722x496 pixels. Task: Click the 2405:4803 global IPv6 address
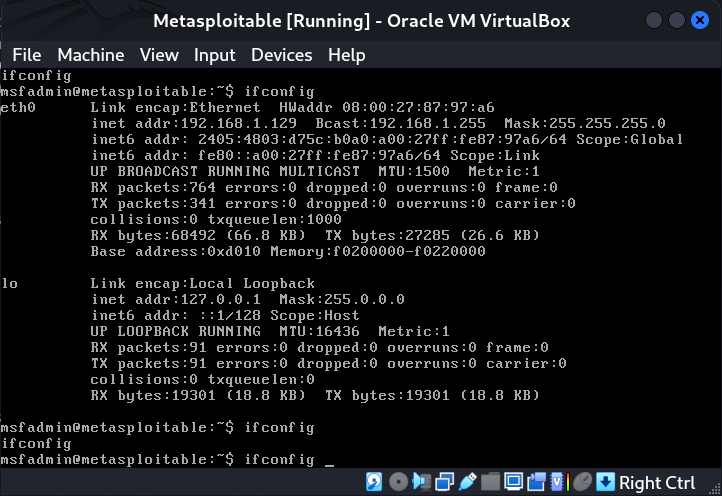coord(382,139)
